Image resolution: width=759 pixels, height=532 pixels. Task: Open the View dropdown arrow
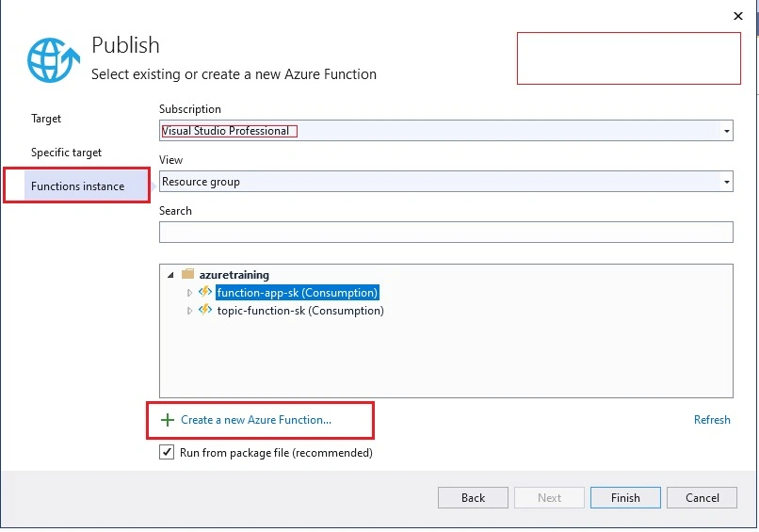[726, 182]
